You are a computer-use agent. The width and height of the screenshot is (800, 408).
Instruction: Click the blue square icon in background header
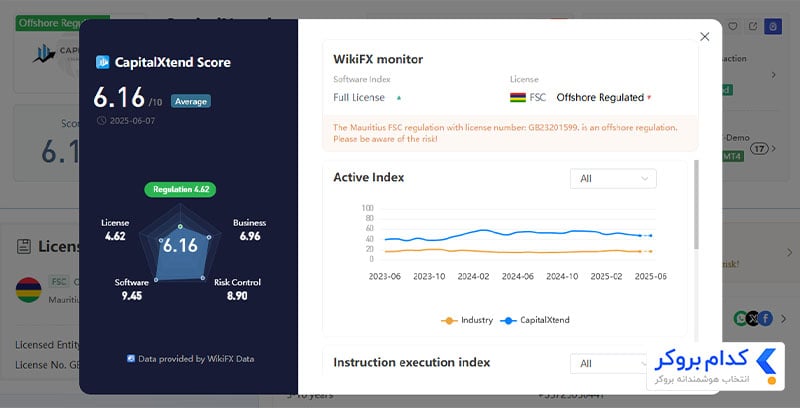click(773, 26)
